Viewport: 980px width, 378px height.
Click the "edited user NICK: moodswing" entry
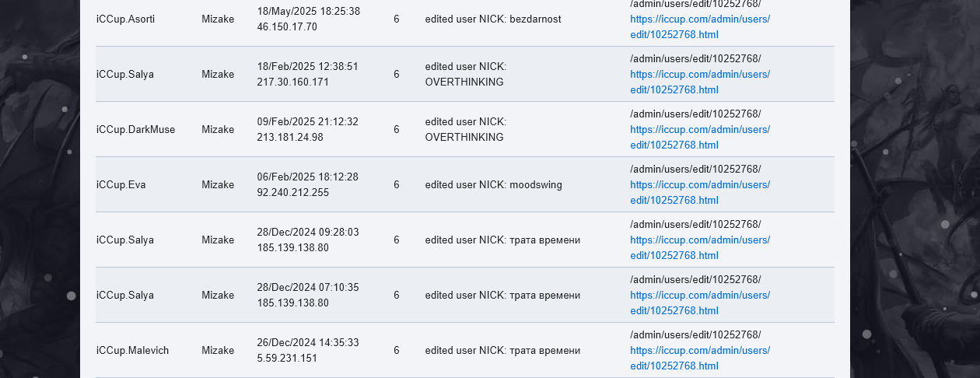(493, 184)
